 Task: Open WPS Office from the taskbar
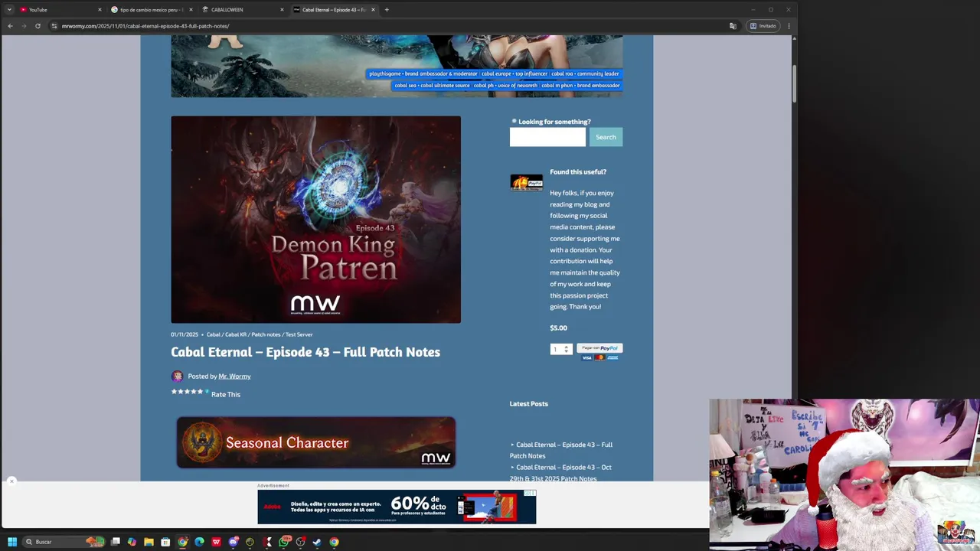click(x=216, y=542)
